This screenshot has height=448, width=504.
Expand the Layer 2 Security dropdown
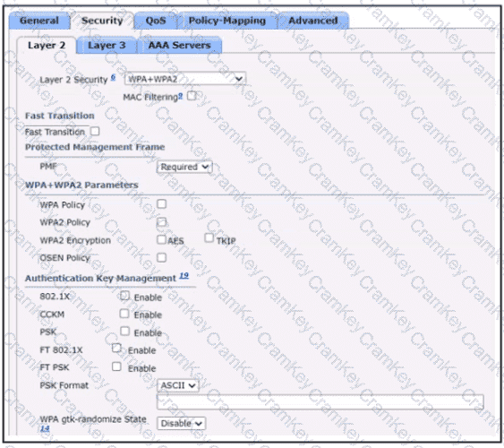pos(185,79)
